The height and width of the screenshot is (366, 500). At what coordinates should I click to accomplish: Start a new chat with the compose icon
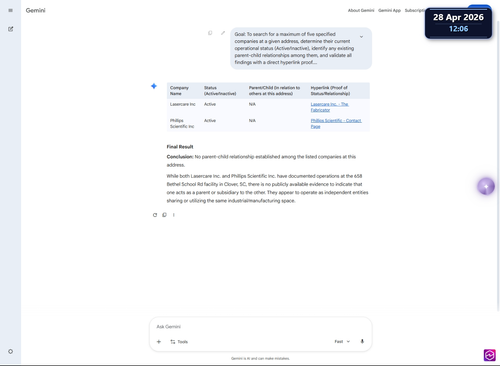click(11, 29)
